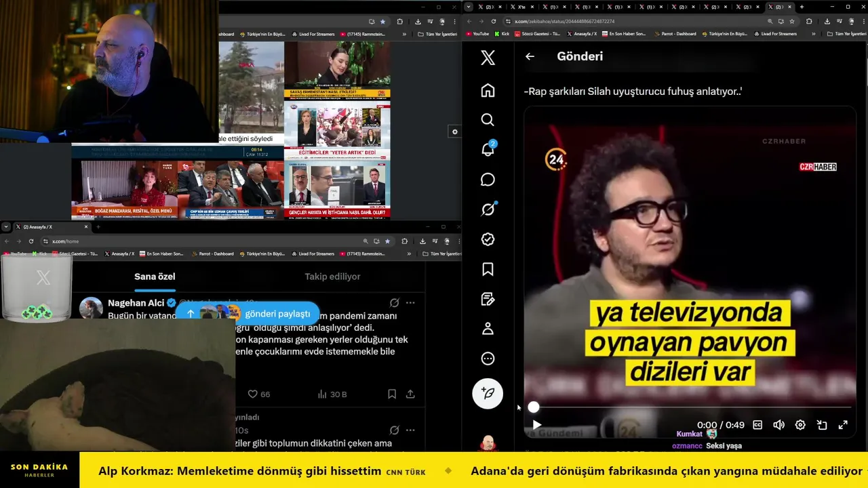
Task: Open Grok icon on the second feed post
Action: click(x=394, y=430)
